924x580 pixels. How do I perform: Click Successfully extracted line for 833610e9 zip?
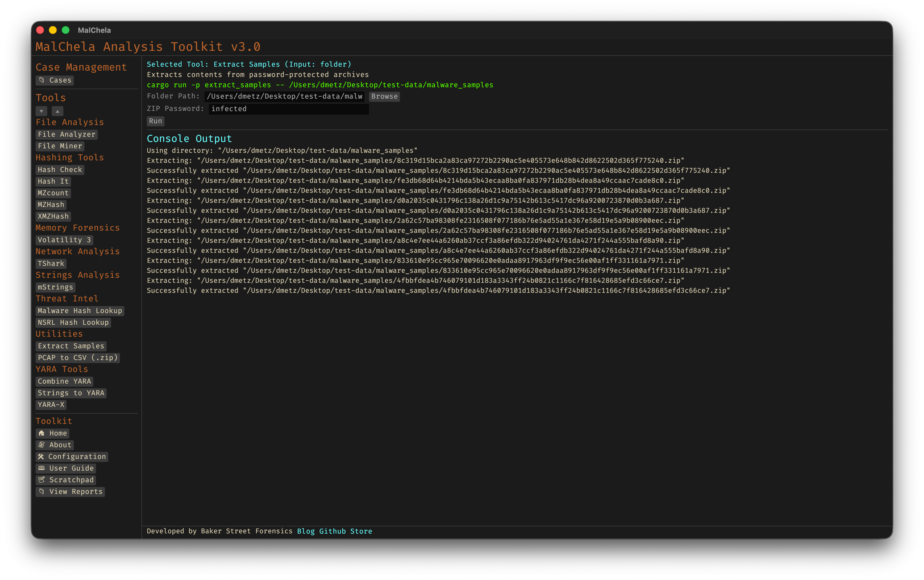coord(438,271)
